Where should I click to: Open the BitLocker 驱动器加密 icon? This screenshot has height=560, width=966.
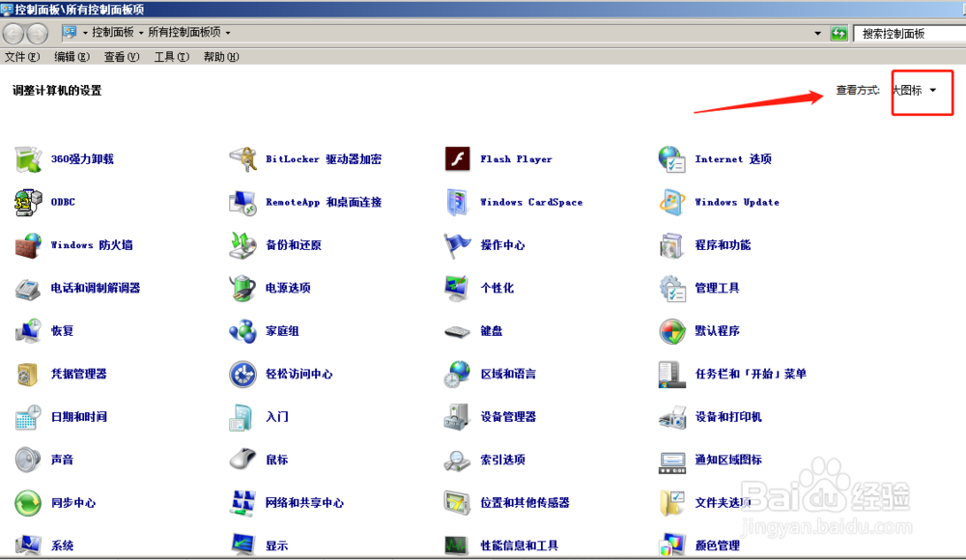[x=242, y=159]
